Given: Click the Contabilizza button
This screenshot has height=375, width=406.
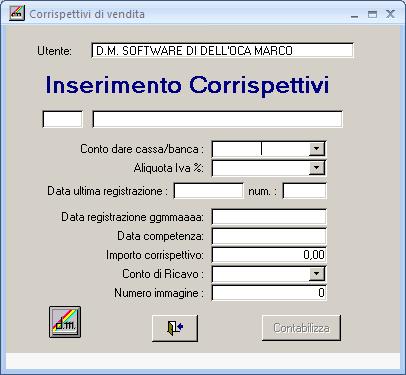Looking at the screenshot, I should pos(301,328).
